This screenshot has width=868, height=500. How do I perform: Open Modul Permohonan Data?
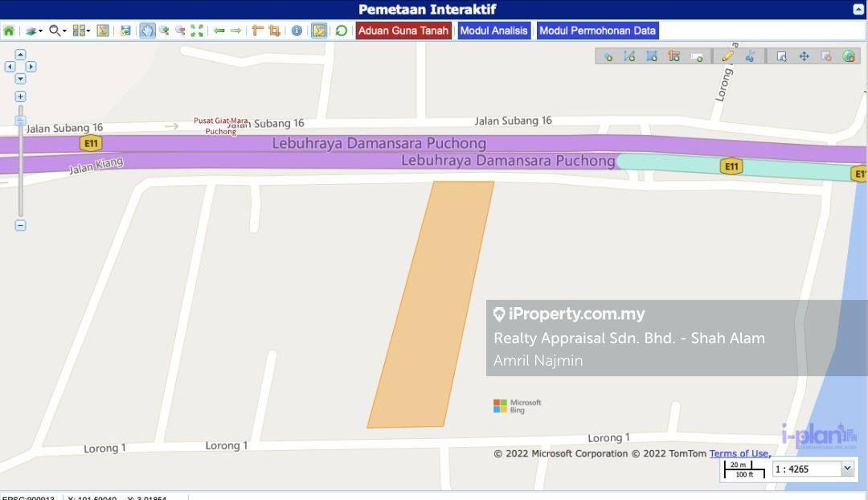pos(597,31)
